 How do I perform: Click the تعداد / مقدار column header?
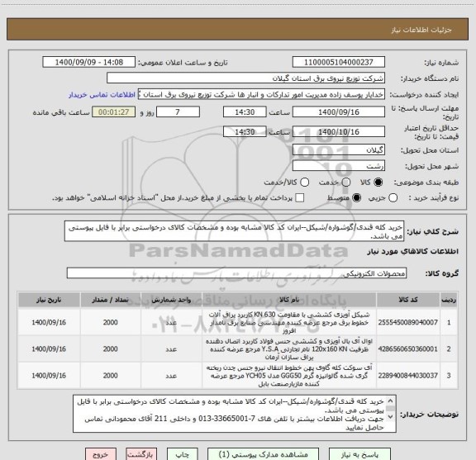pyautogui.click(x=111, y=300)
